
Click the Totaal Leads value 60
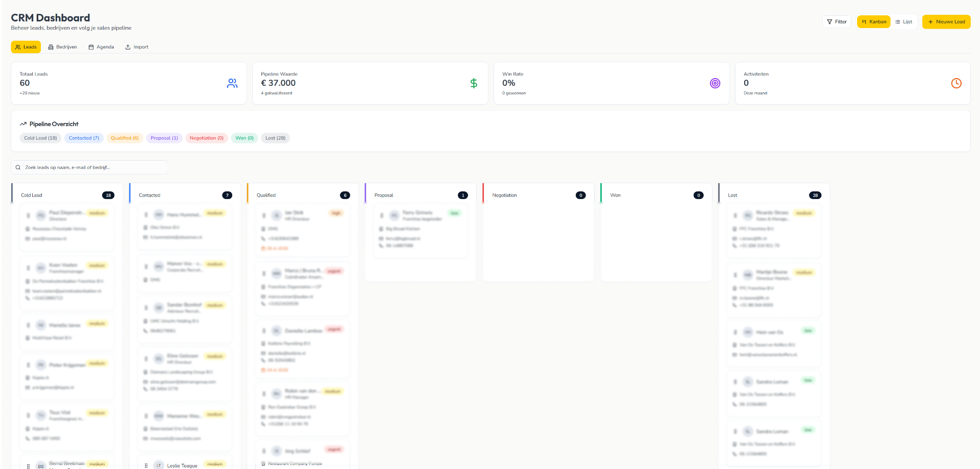click(x=24, y=83)
